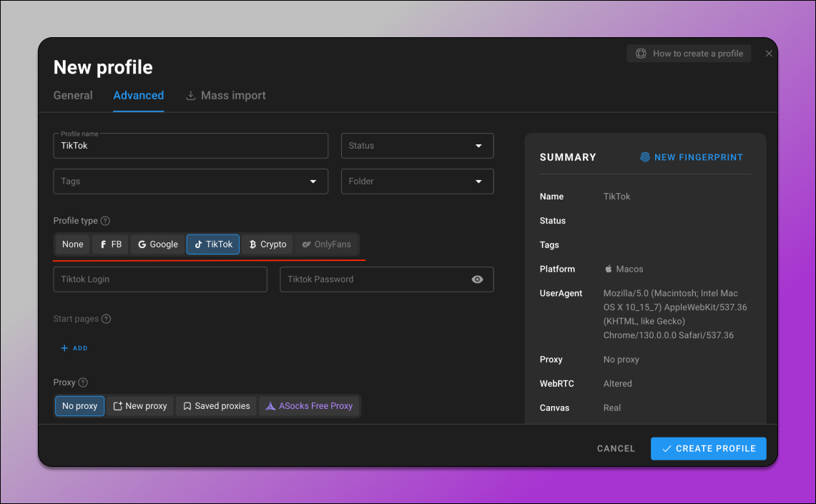Generate a New Fingerprint
The width and height of the screenshot is (816, 504).
pos(692,157)
